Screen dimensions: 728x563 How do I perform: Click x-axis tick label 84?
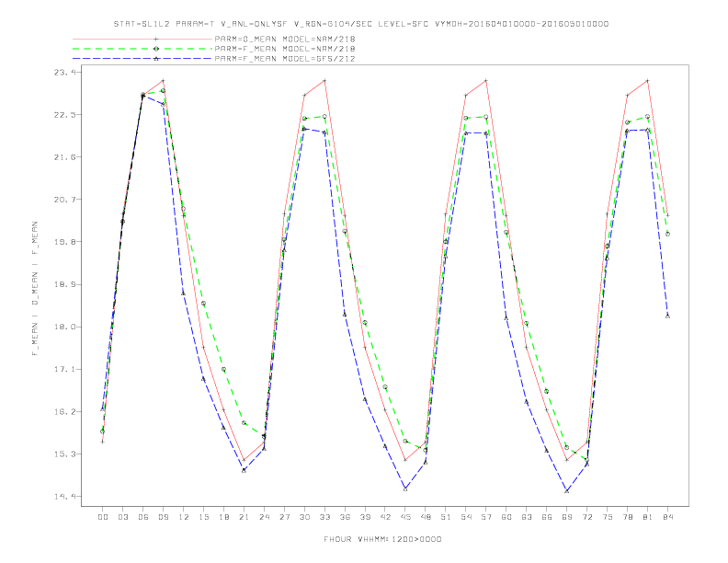[667, 517]
